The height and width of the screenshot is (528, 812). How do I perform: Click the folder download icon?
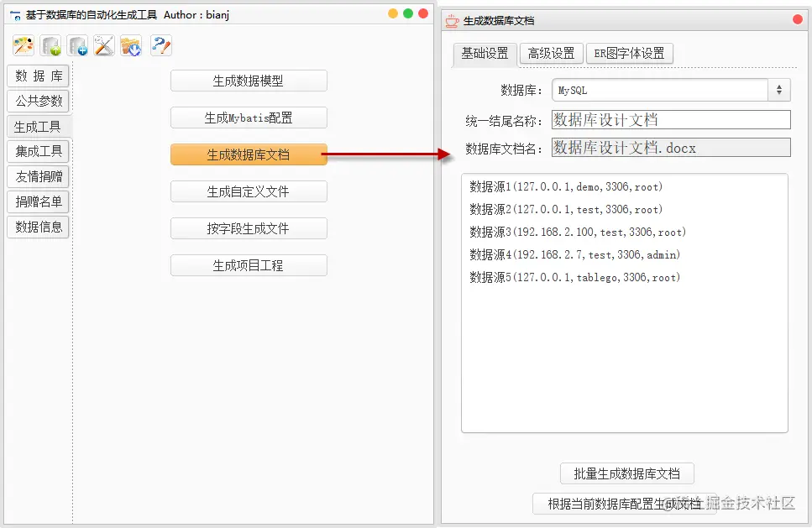[x=131, y=45]
